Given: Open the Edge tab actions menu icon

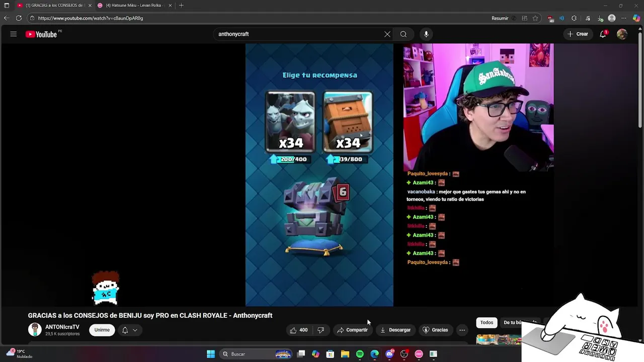Looking at the screenshot, I should [7, 6].
